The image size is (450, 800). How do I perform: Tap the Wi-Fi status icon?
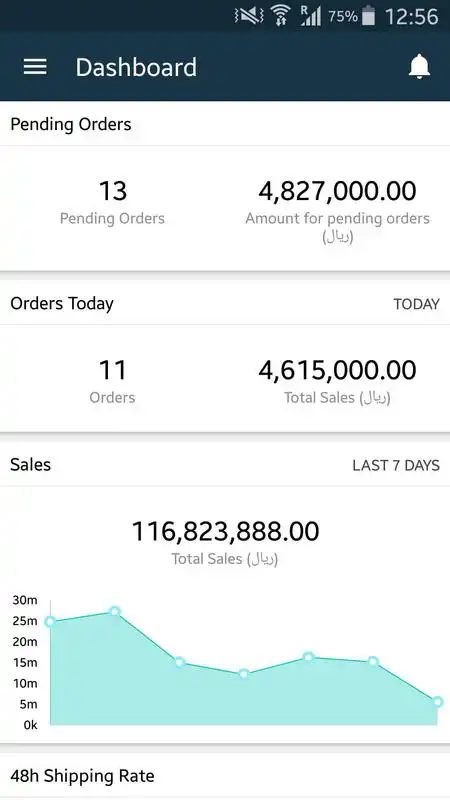tap(280, 16)
